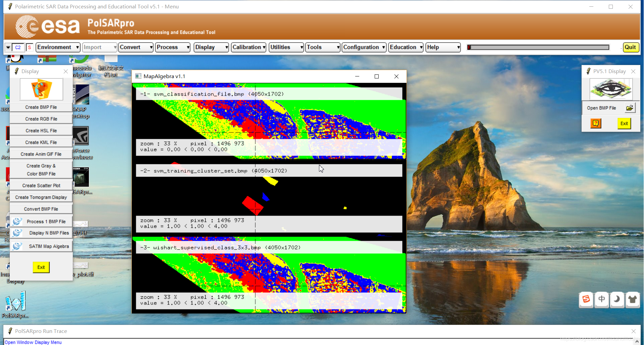Click the Display panel artwork icon
Image resolution: width=644 pixels, height=345 pixels.
pos(41,89)
